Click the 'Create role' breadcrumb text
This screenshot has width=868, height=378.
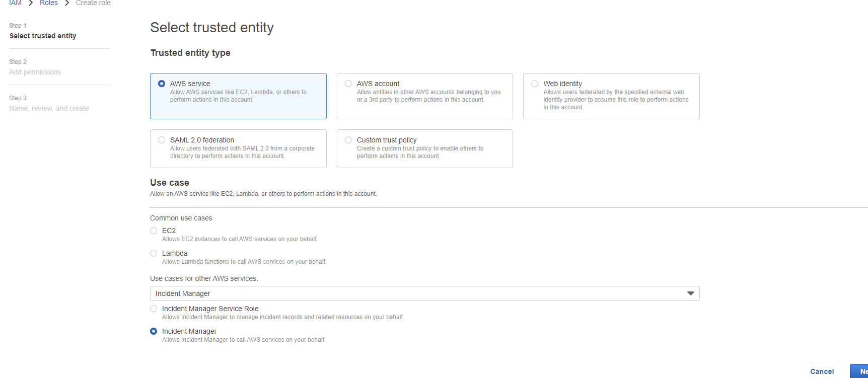93,3
